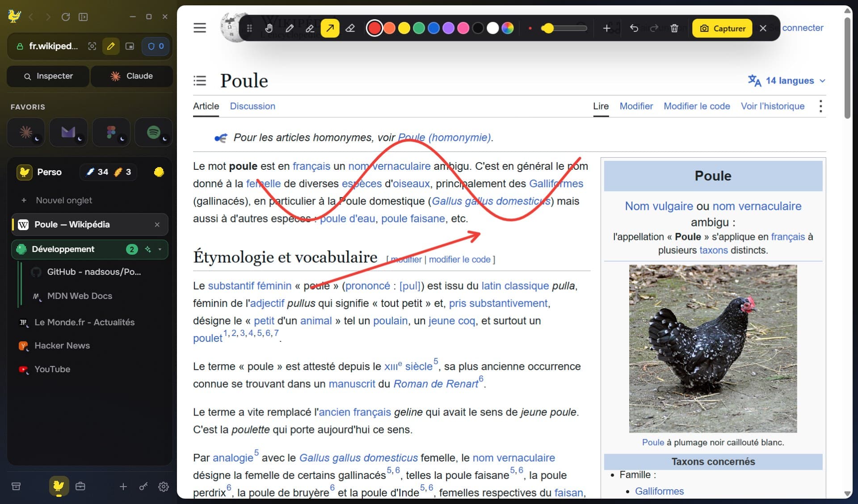The image size is (858, 504).
Task: Open picture-in-picture icon in address bar
Action: coord(130,46)
